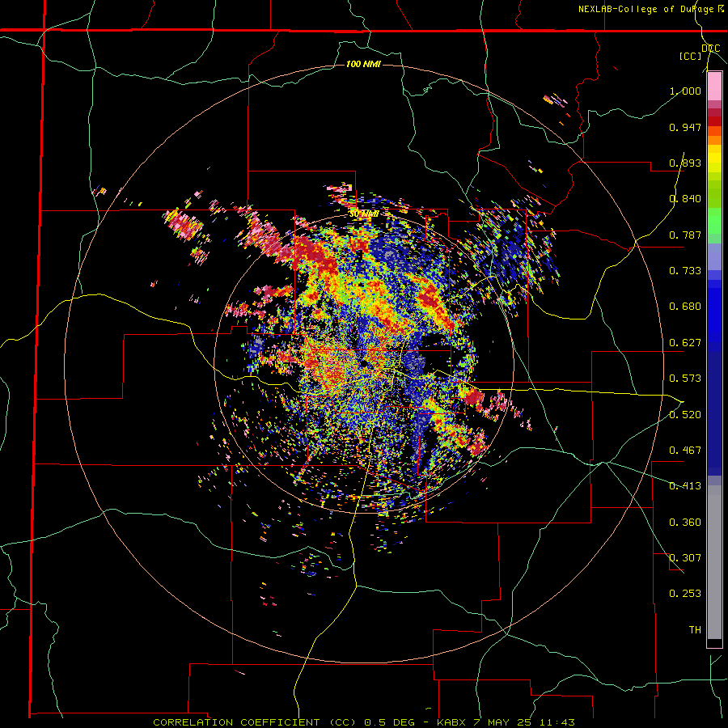Click the [CC] unit label
This screenshot has width=728, height=728.
691,56
